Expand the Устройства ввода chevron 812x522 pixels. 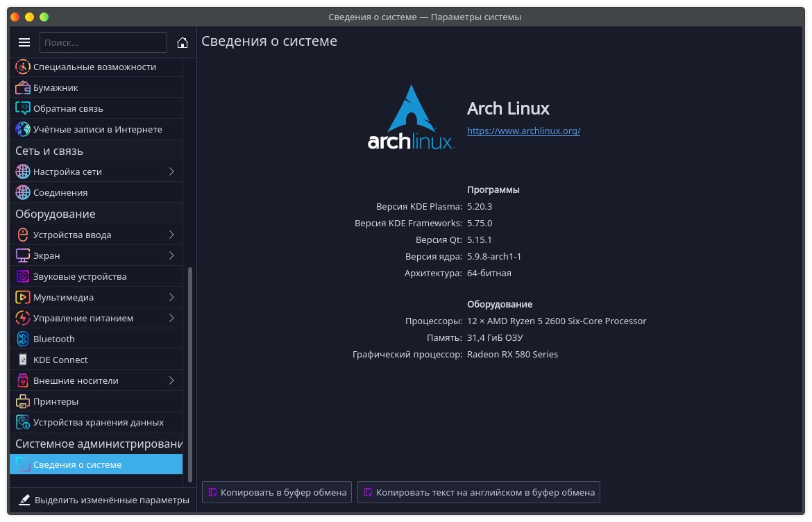(x=171, y=235)
